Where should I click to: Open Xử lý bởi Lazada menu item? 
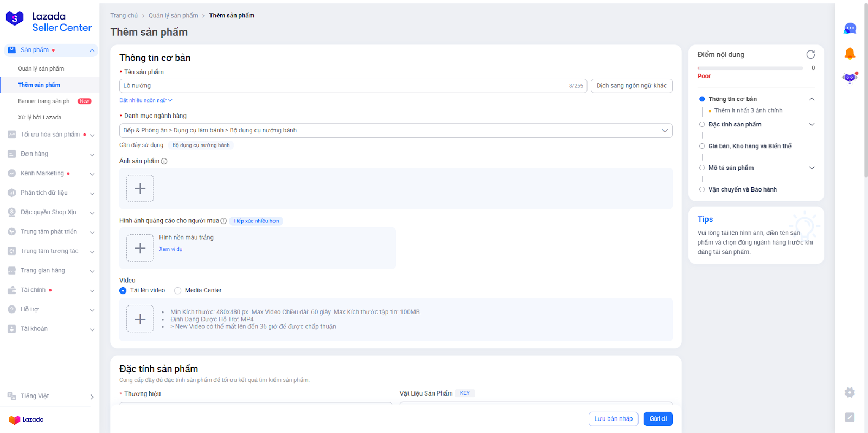coord(40,117)
